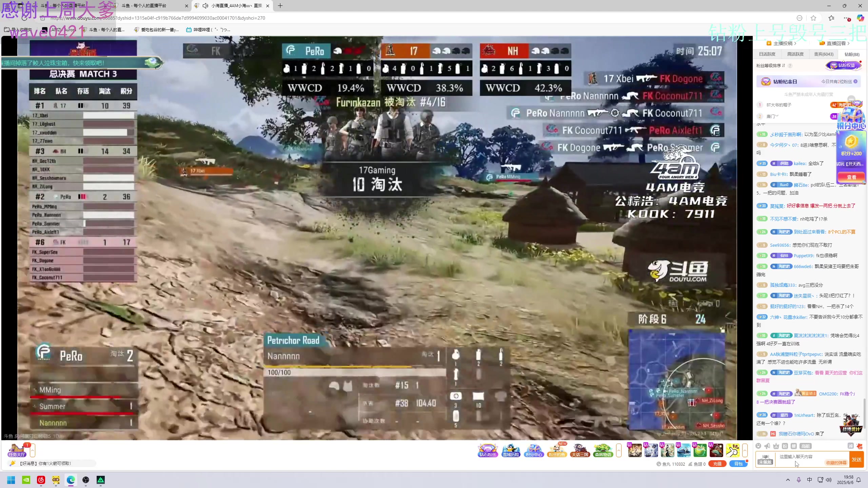The image size is (868, 488).
Task: Click the rocket 好消息 notification banner
Action: [x=52, y=464]
